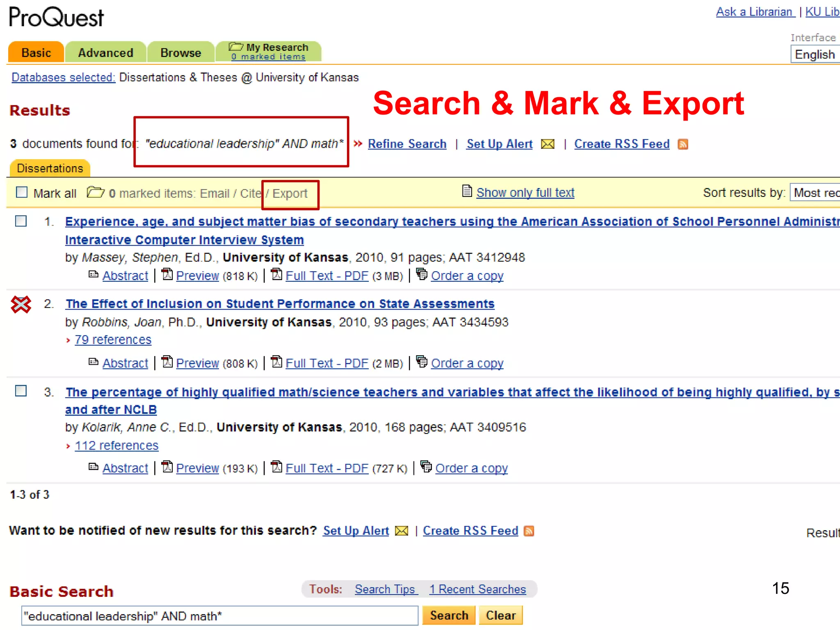Image resolution: width=840 pixels, height=630 pixels.
Task: Click the Order a copy icon for Robbins dissertation
Action: [422, 361]
